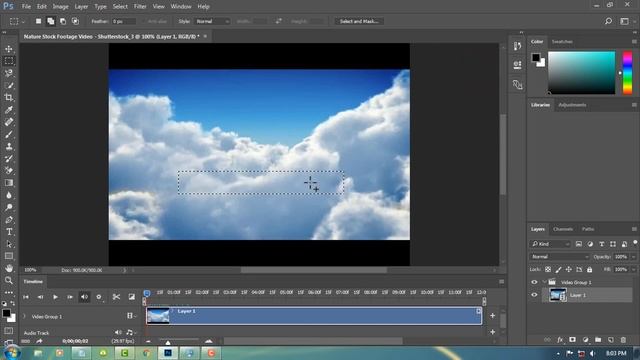Select the Gradient tool
This screenshot has height=360, width=640.
click(9, 183)
